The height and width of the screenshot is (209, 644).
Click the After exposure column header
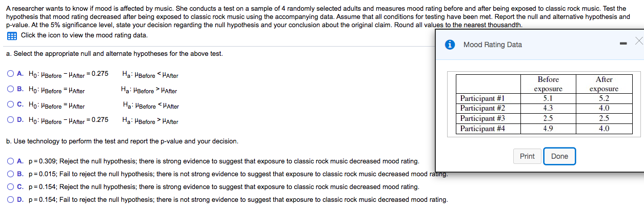pyautogui.click(x=604, y=84)
